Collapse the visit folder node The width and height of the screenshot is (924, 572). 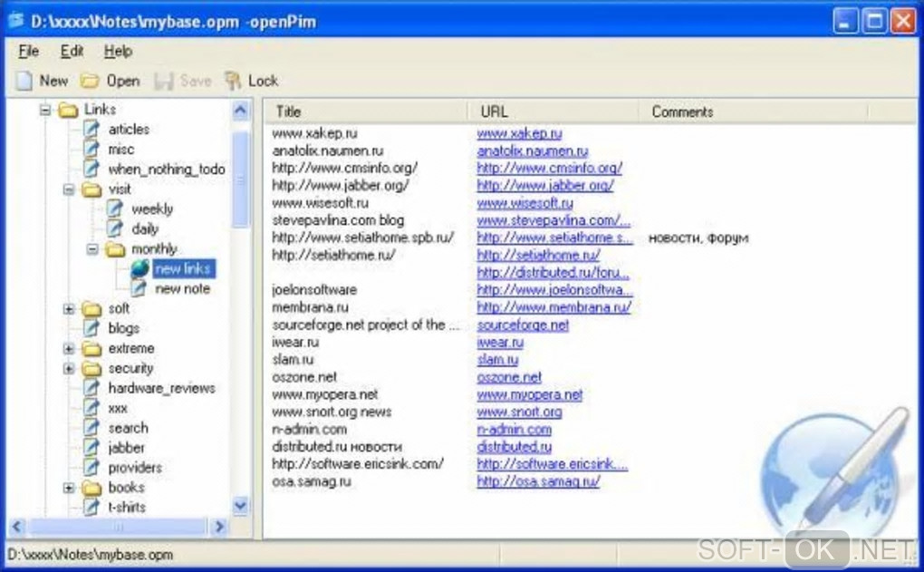pos(69,189)
